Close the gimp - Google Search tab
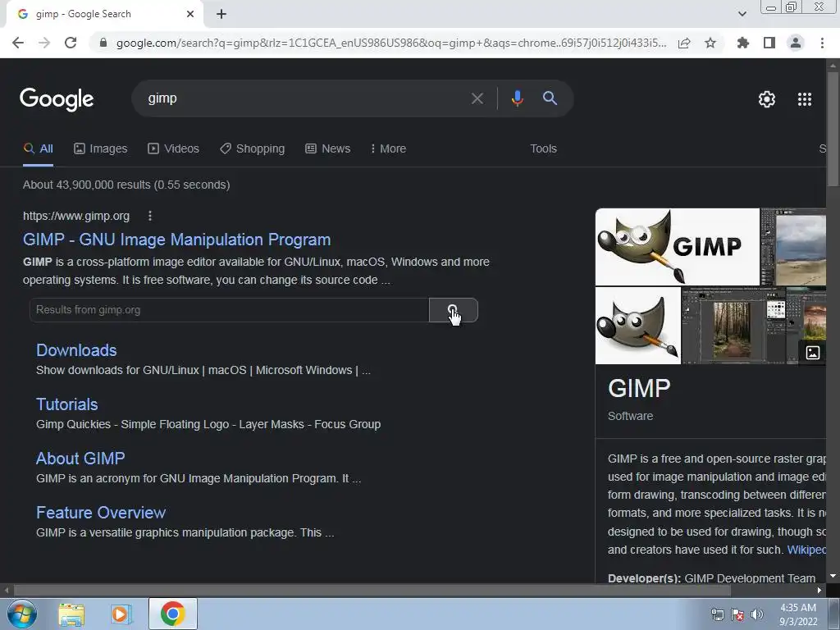The width and height of the screenshot is (840, 630). [x=190, y=14]
